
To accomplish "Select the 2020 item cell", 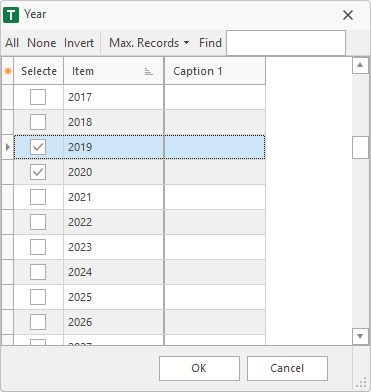I will tap(113, 172).
